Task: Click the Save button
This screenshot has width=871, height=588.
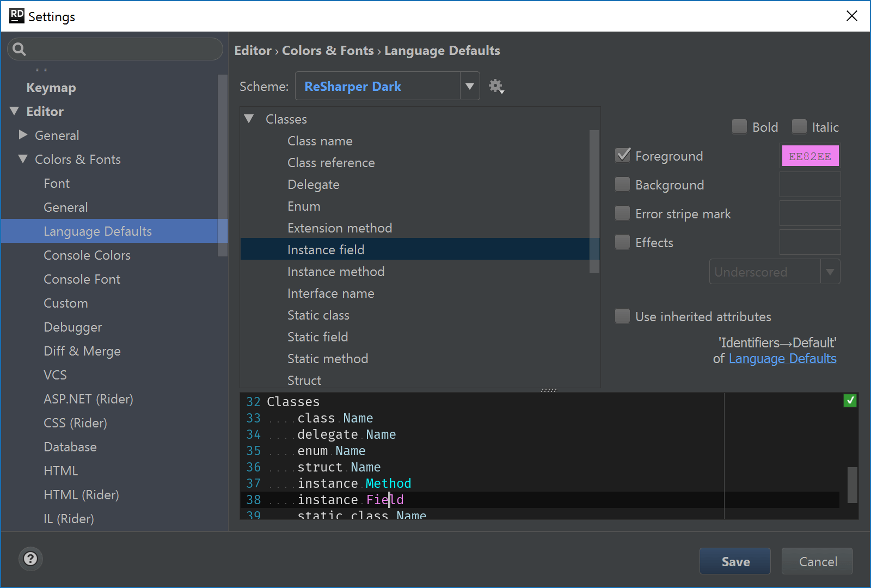Action: (735, 561)
